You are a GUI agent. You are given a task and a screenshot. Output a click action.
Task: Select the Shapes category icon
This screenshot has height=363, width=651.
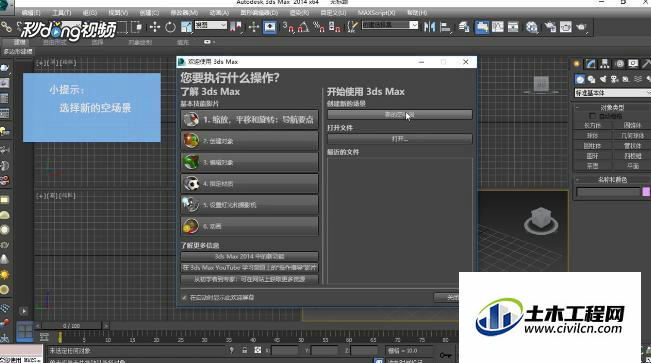pyautogui.click(x=592, y=79)
